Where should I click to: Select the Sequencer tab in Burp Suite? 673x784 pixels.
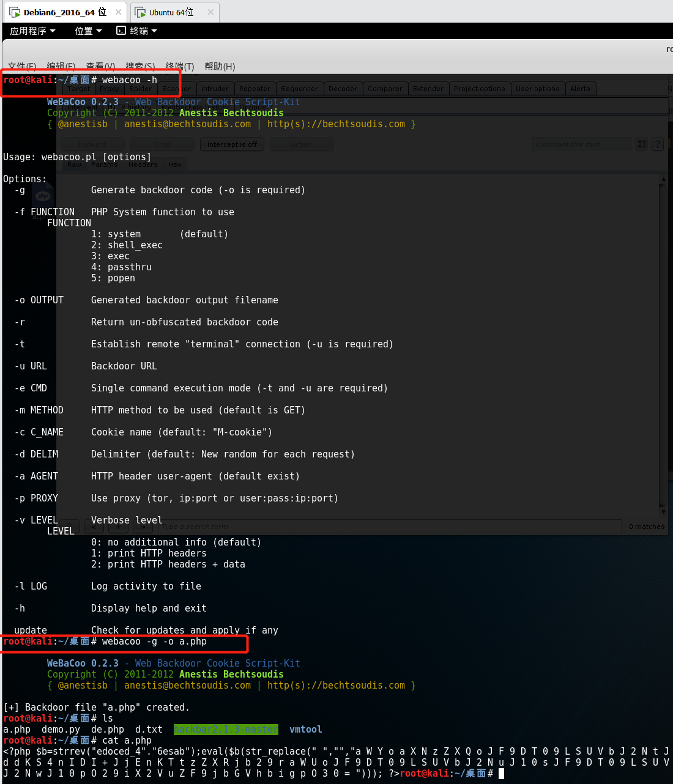click(299, 89)
